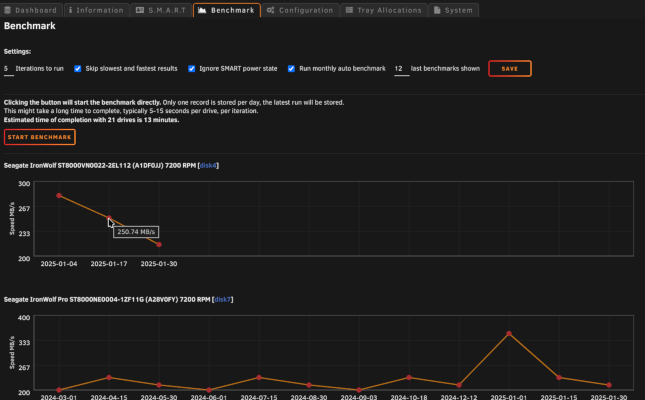The image size is (645, 400).
Task: Save the benchmark settings
Action: (510, 69)
